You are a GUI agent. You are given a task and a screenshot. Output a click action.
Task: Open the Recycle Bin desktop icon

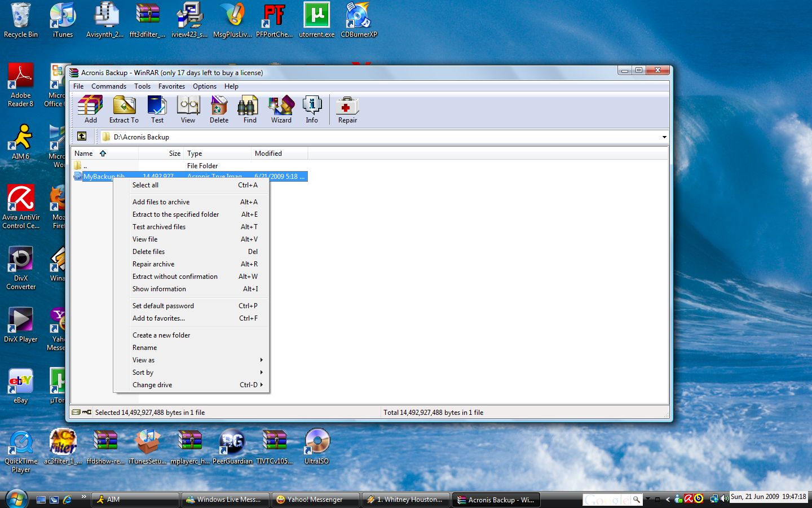pos(21,20)
